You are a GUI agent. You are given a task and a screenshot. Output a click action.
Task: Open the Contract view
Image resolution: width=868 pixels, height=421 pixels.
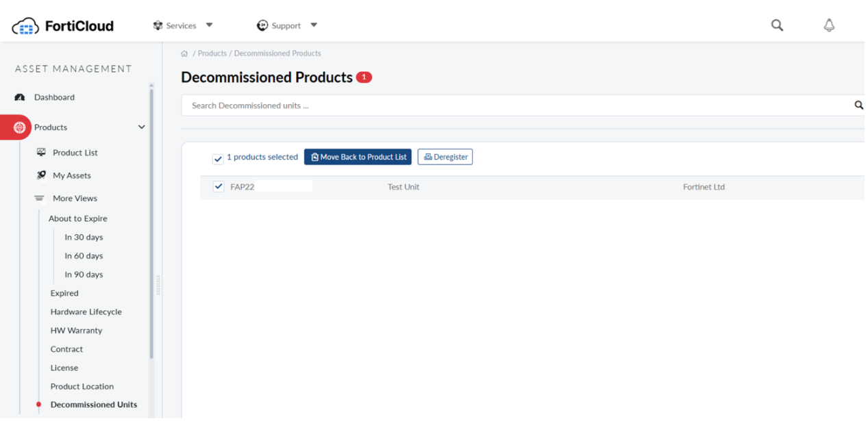(66, 349)
